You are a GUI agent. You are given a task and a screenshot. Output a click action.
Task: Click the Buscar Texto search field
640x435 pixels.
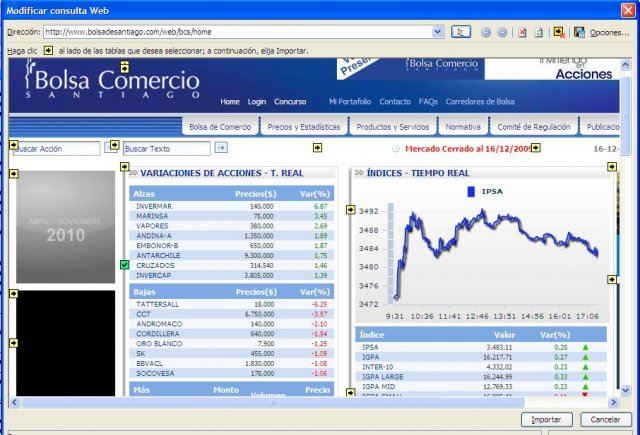coord(167,149)
